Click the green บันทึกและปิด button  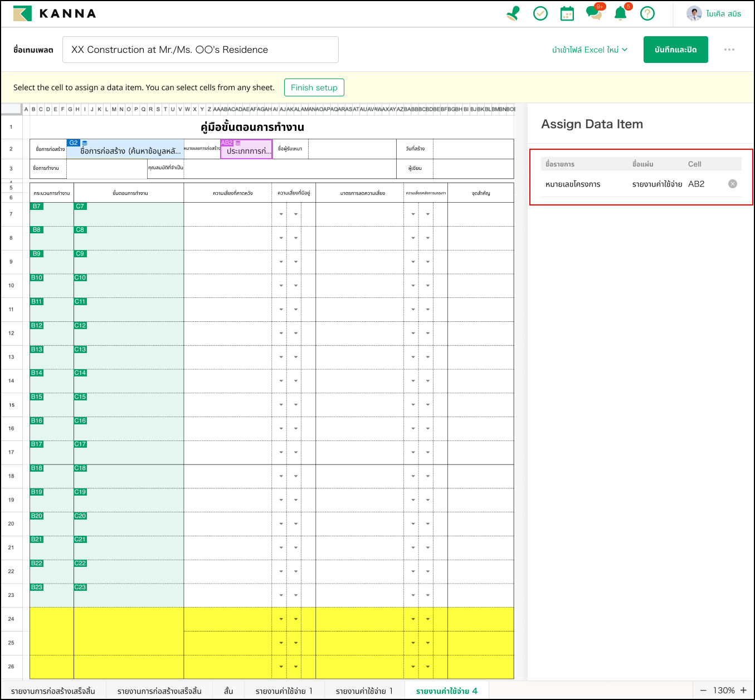675,50
